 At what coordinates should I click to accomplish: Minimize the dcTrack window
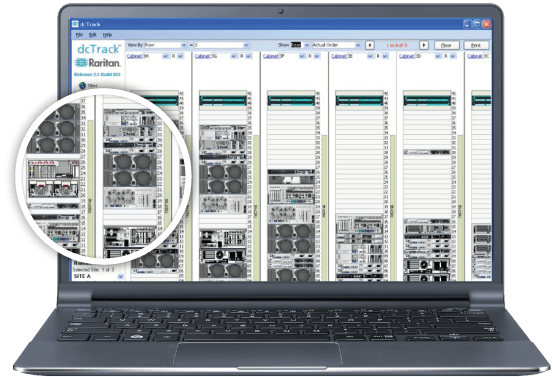[x=467, y=24]
